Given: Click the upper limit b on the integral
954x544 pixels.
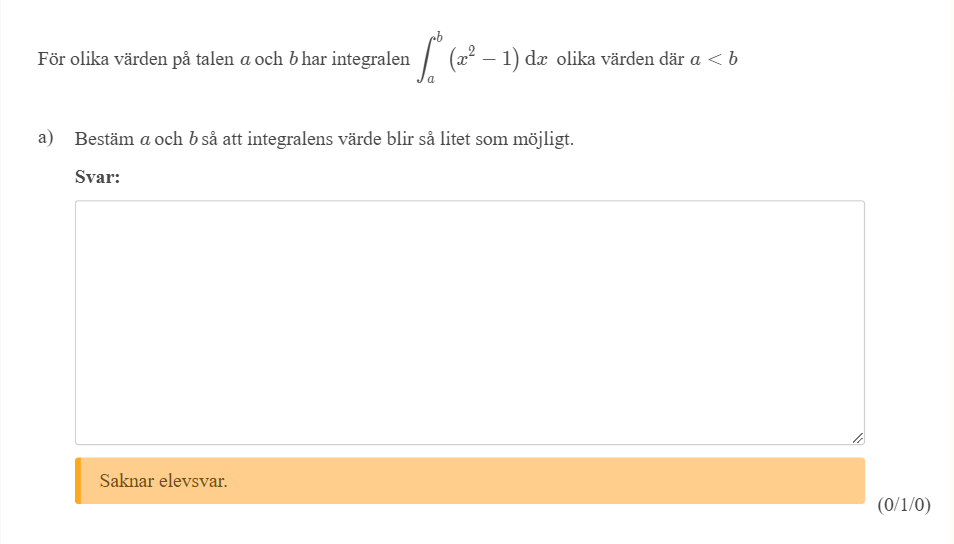Looking at the screenshot, I should pos(438,37).
